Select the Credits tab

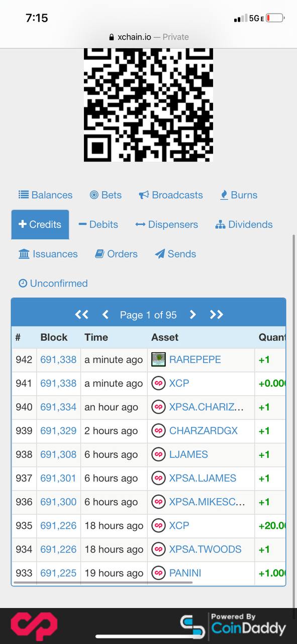(40, 224)
